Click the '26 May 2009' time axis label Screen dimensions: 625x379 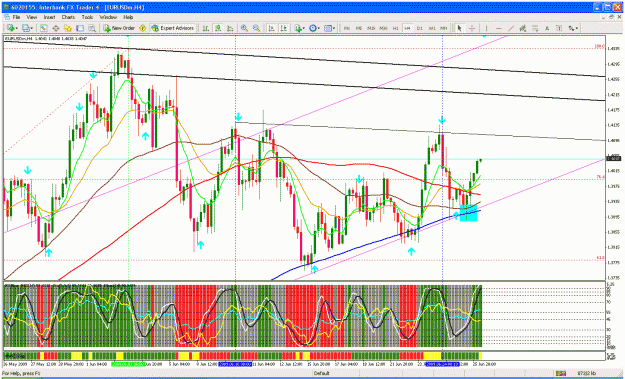pyautogui.click(x=14, y=364)
